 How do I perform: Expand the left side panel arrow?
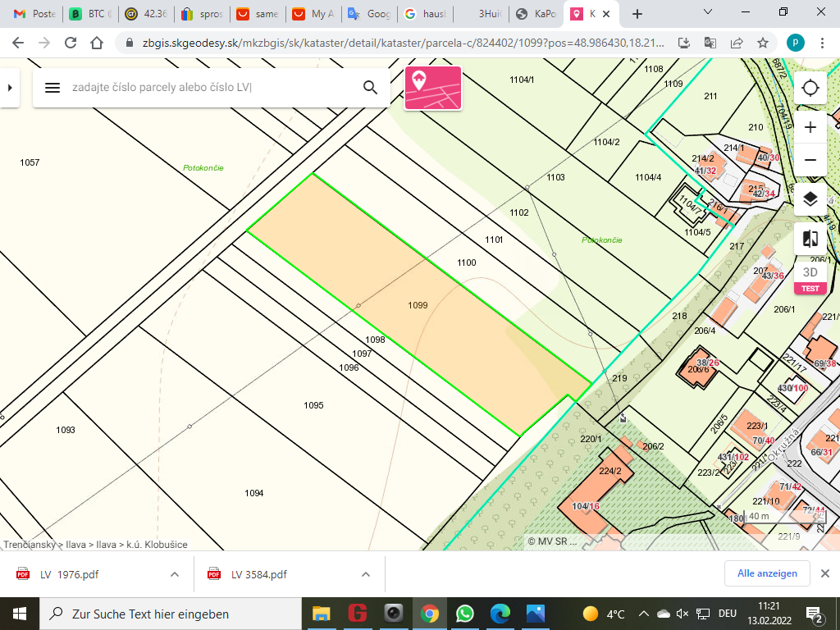[9, 88]
